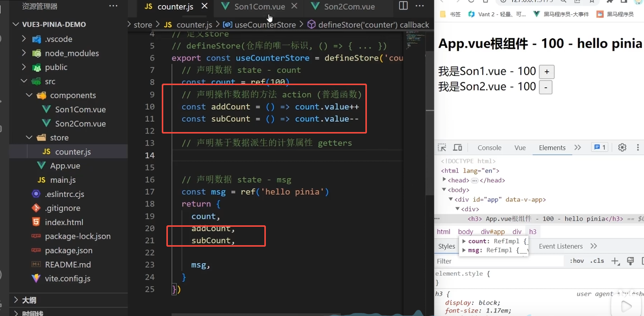Screen dimensions: 644x316
Task: Open the DevTools issues counter badge
Action: [x=599, y=147]
